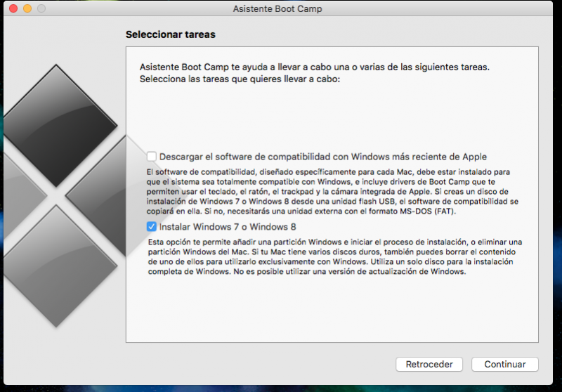Click the greyed-out zoom window button
The image size is (562, 392).
pyautogui.click(x=41, y=9)
